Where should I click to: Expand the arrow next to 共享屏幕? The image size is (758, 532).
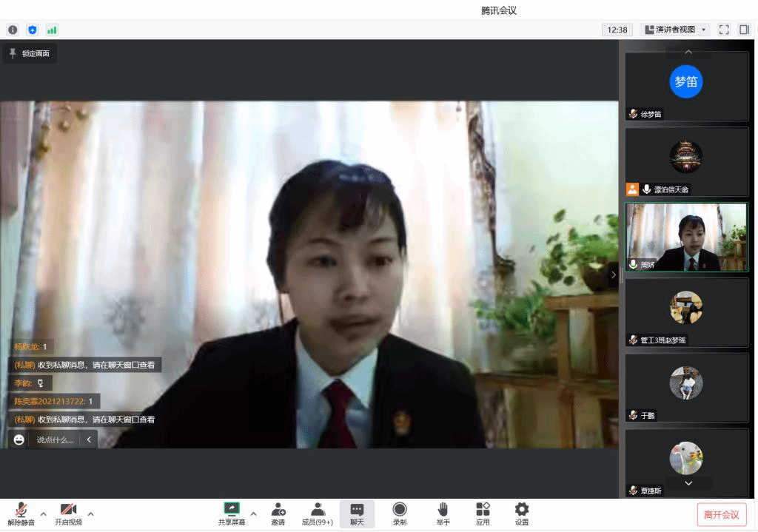click(253, 514)
